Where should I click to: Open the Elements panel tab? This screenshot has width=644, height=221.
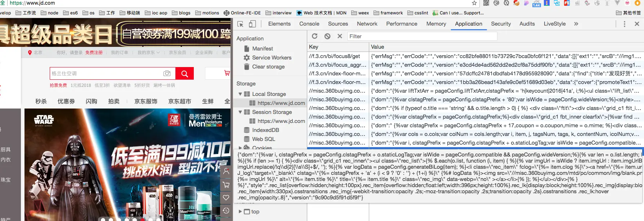(279, 24)
